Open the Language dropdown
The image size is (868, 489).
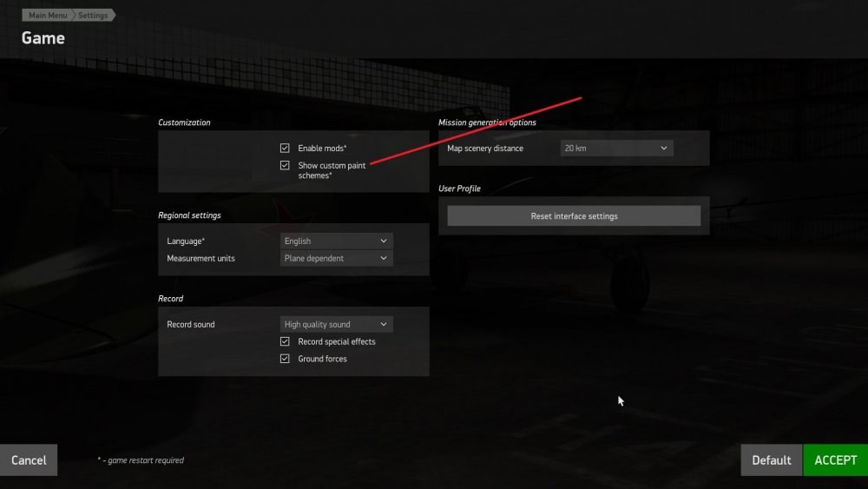(x=336, y=241)
